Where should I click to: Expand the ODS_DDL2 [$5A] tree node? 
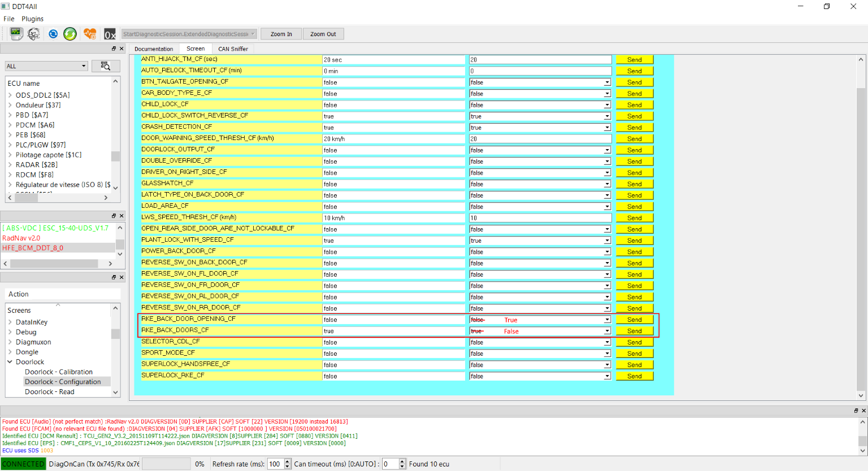pyautogui.click(x=10, y=95)
